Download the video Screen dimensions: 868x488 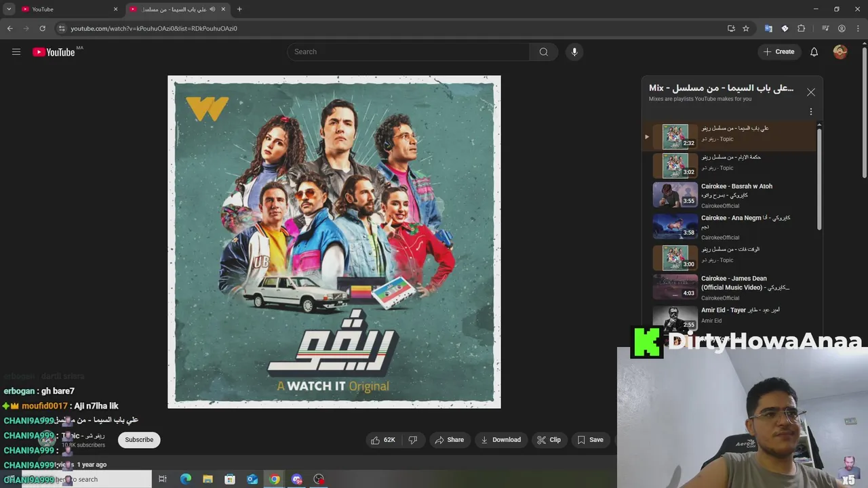[x=501, y=440]
